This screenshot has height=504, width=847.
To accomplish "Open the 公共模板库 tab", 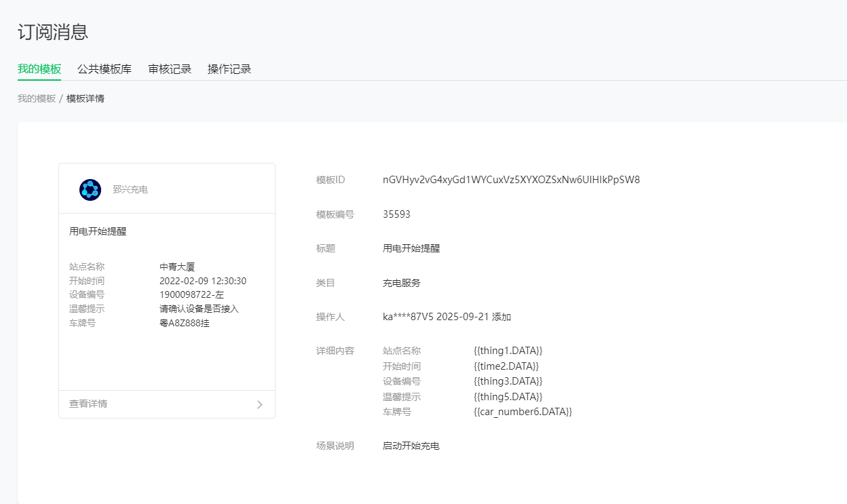I will (105, 69).
